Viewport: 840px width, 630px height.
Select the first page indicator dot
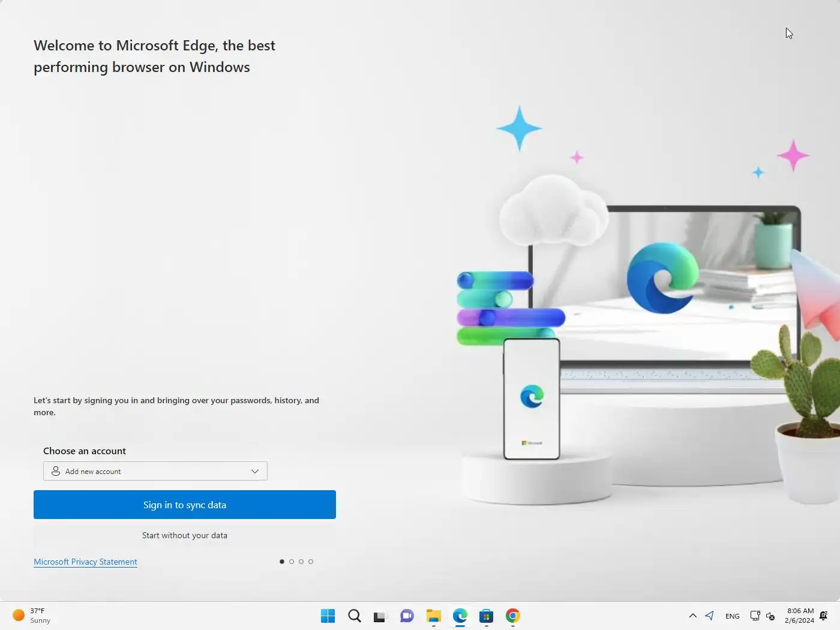[282, 562]
